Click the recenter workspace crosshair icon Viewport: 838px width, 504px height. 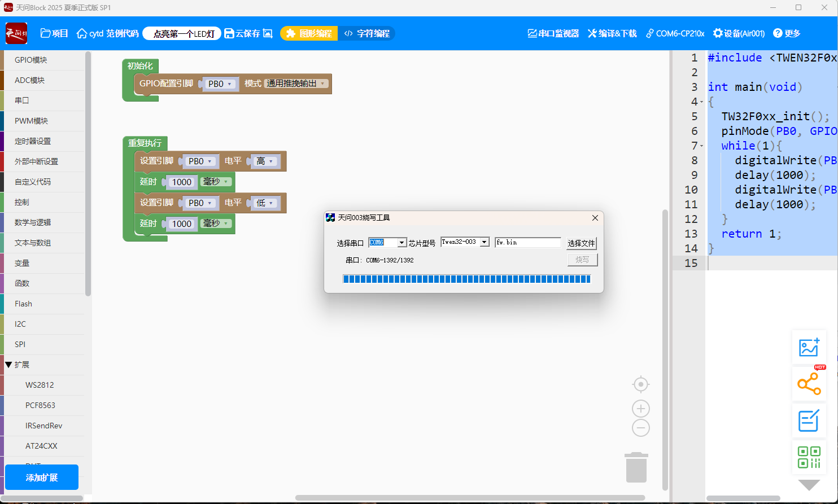tap(640, 385)
